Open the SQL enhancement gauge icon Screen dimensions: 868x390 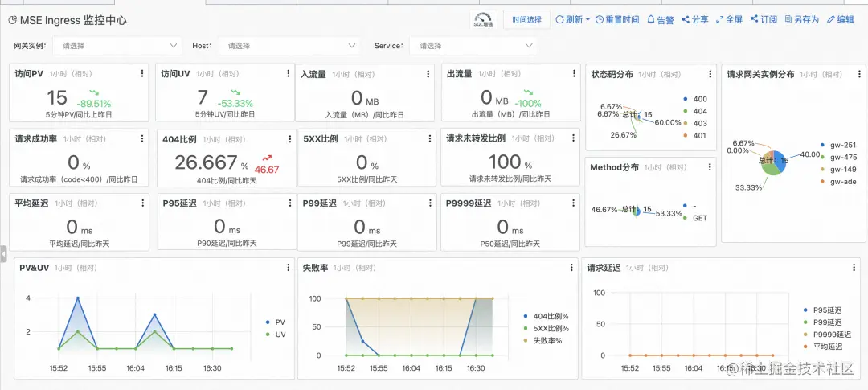coord(483,19)
